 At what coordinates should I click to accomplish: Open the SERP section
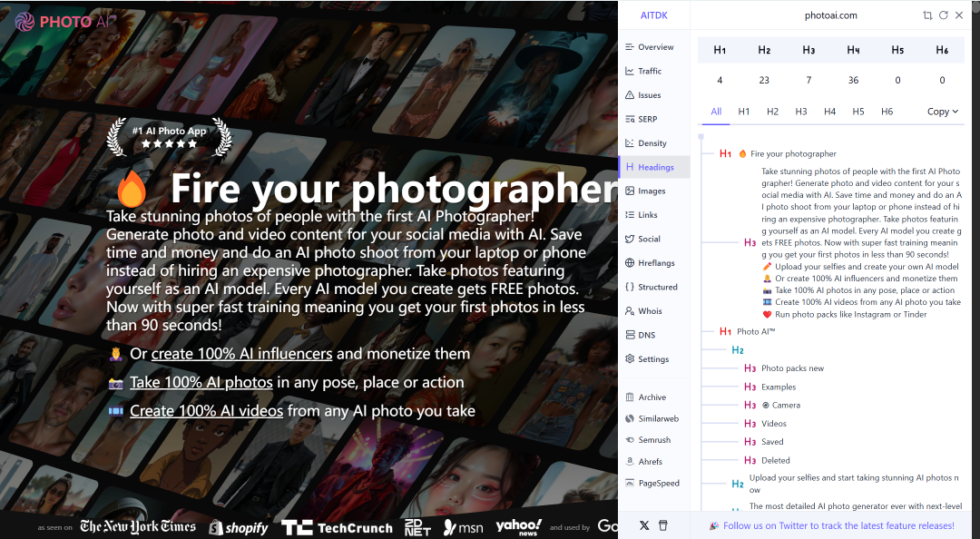[641, 119]
